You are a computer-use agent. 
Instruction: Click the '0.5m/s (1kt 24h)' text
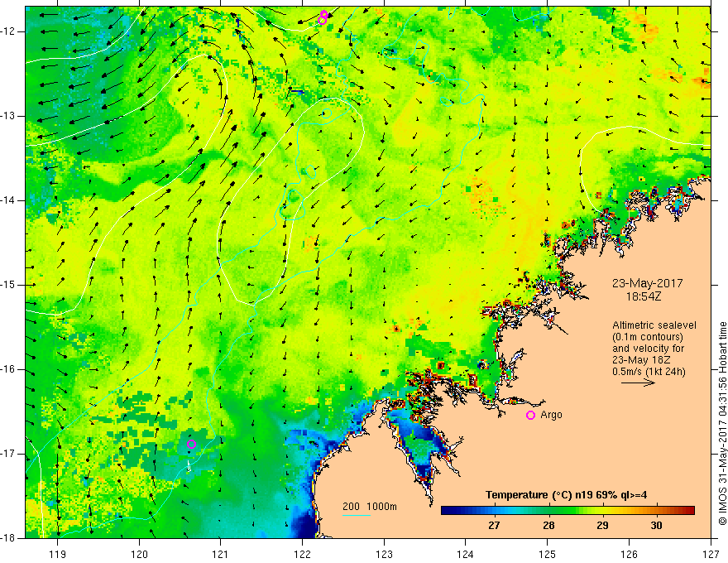point(649,372)
